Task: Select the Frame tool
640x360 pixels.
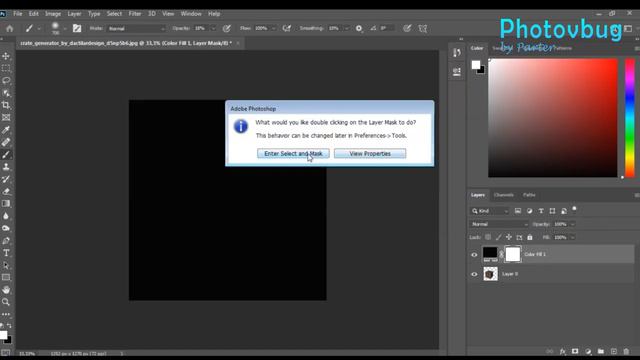Action: (6, 118)
